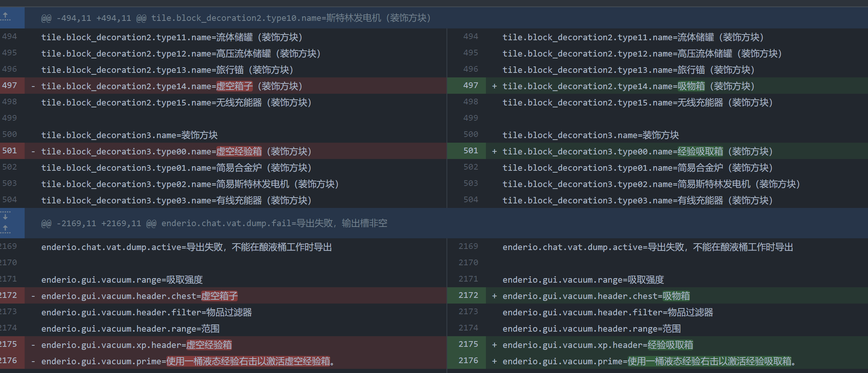Select "type13.name=旅行锚" line in old-file pane
The width and height of the screenshot is (868, 373).
(x=167, y=70)
